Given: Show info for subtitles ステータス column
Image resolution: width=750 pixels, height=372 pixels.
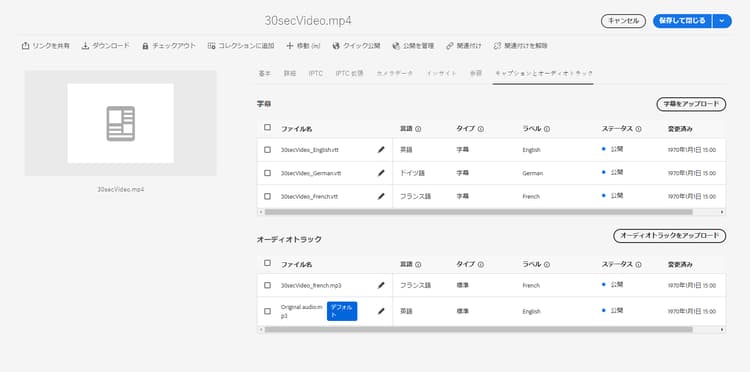Looking at the screenshot, I should (x=639, y=129).
